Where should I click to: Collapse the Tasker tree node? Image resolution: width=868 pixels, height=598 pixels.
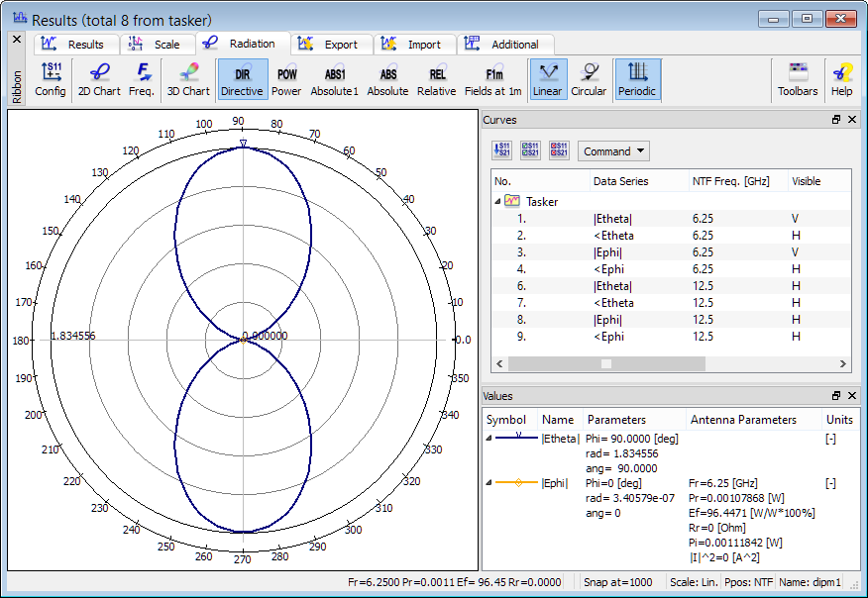[x=497, y=201]
